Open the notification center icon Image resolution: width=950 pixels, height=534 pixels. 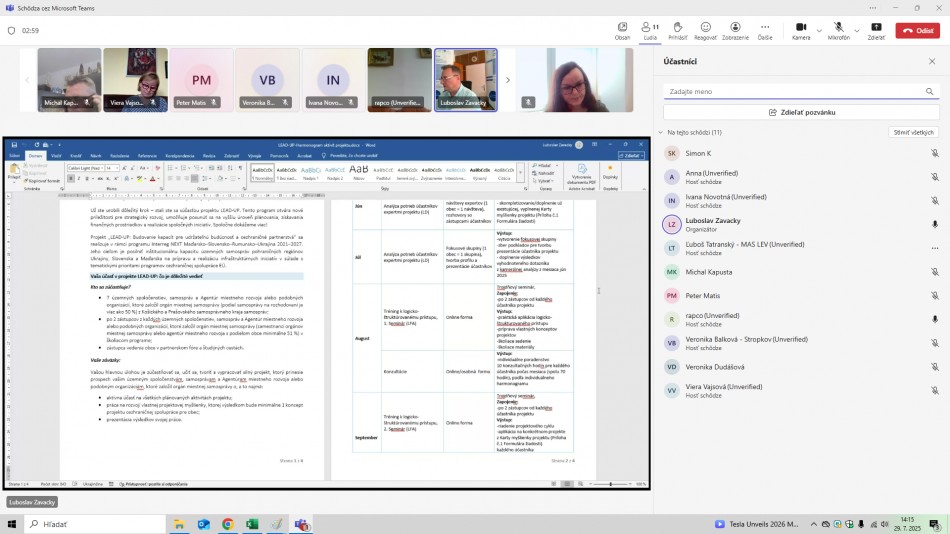[935, 524]
